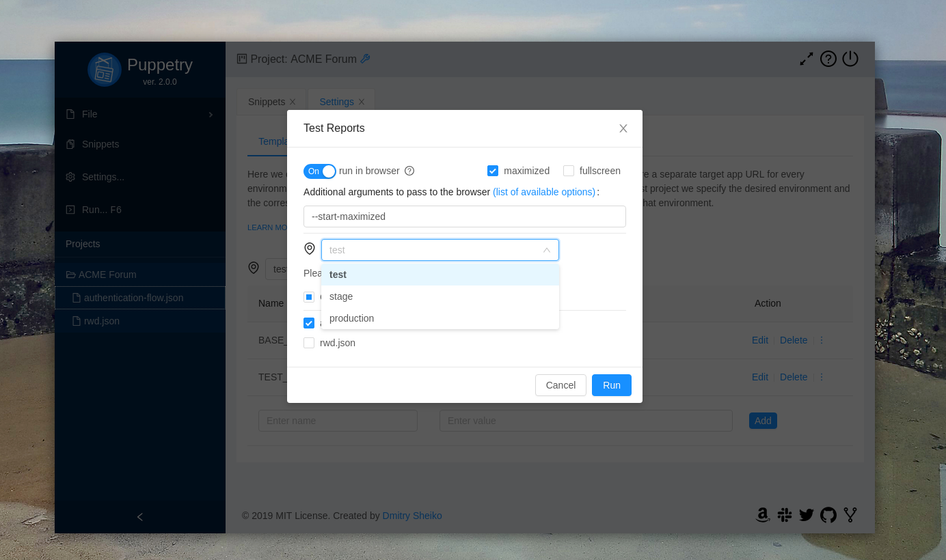Click the Projects section header
This screenshot has height=560, width=946.
pos(83,244)
